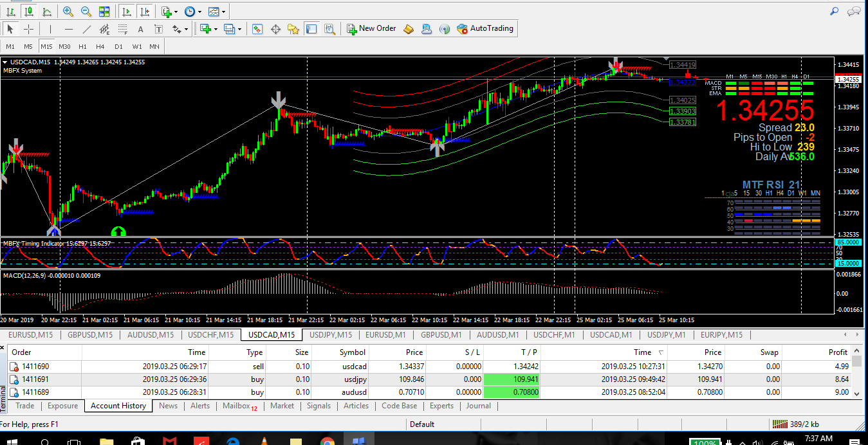Select the crosshair tool
This screenshot has height=445, width=868.
[28, 29]
